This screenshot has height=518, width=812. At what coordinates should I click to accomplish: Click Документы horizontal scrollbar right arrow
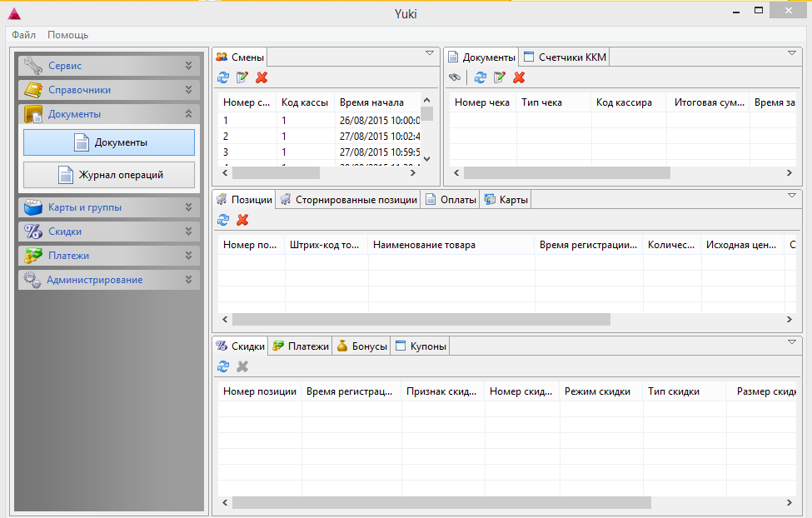(790, 173)
